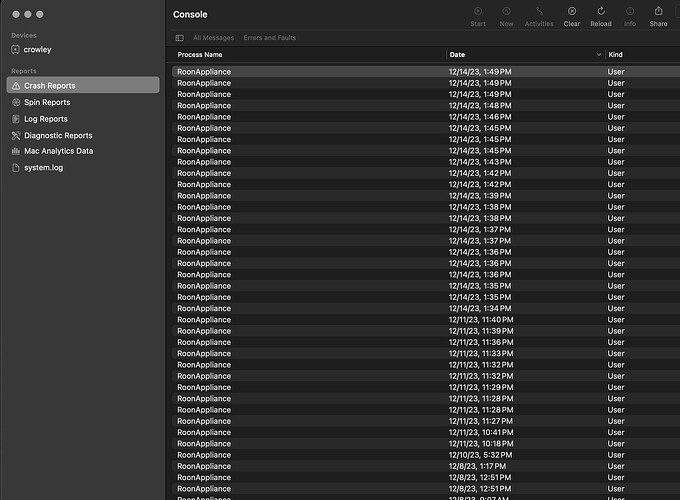Screen dimensions: 680x500
Task: Click the Now toolbar icon
Action: (x=506, y=11)
